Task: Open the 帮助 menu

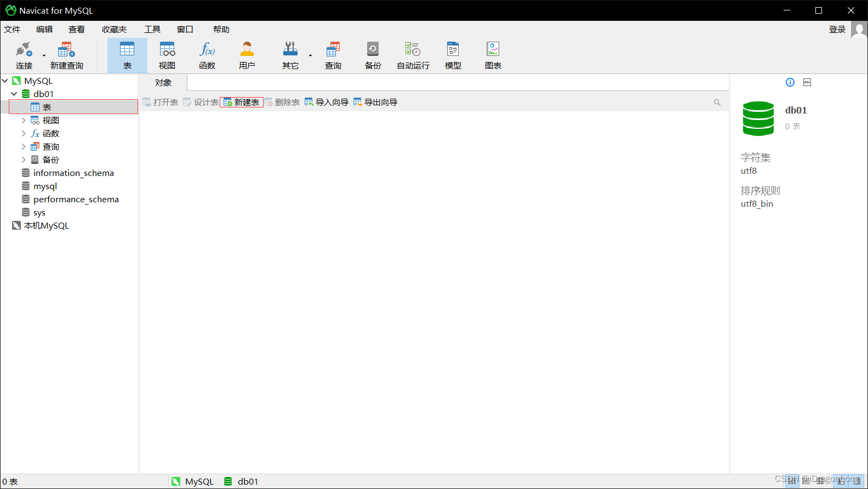Action: point(221,30)
